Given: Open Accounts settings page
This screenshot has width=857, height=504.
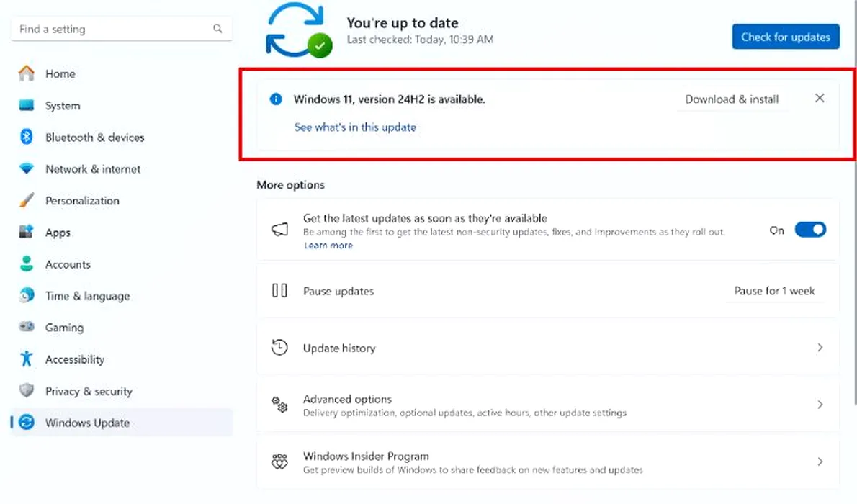Looking at the screenshot, I should pyautogui.click(x=121, y=264).
